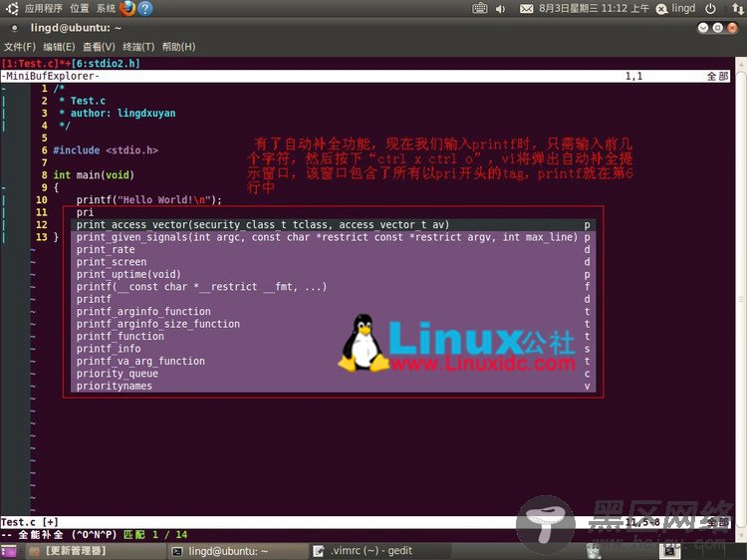Select priority_queue completion entry

click(x=333, y=374)
